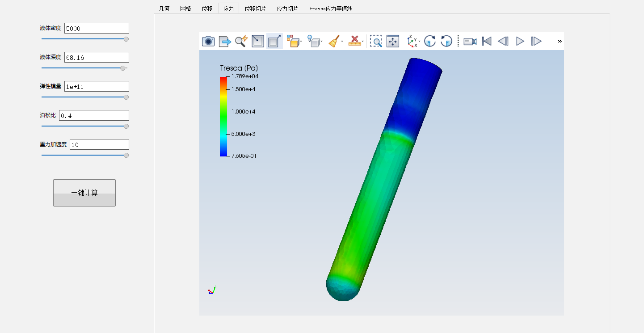Viewport: 644px width, 333px height.
Task: Click the 液体深度 slider handle
Action: coord(123,68)
